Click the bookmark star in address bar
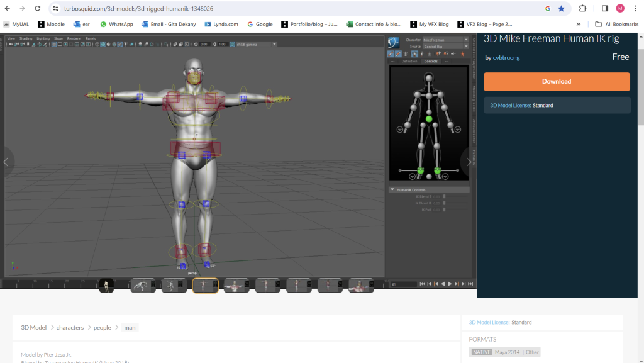 click(561, 9)
